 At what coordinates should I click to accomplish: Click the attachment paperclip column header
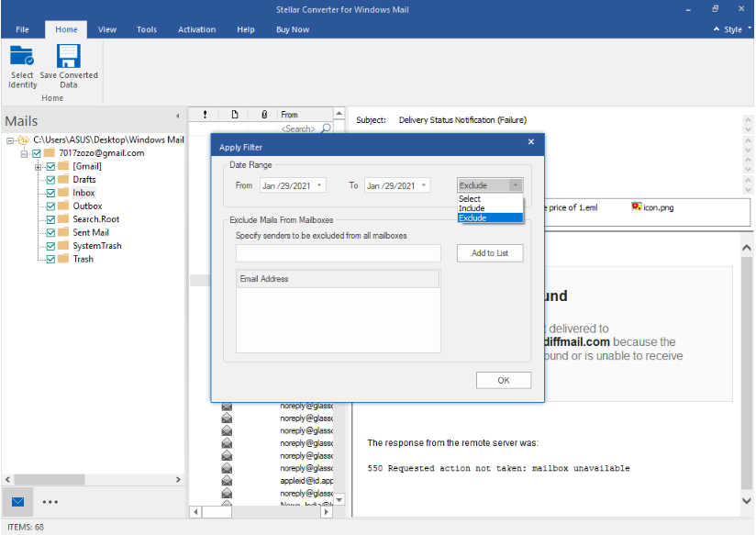(x=264, y=115)
